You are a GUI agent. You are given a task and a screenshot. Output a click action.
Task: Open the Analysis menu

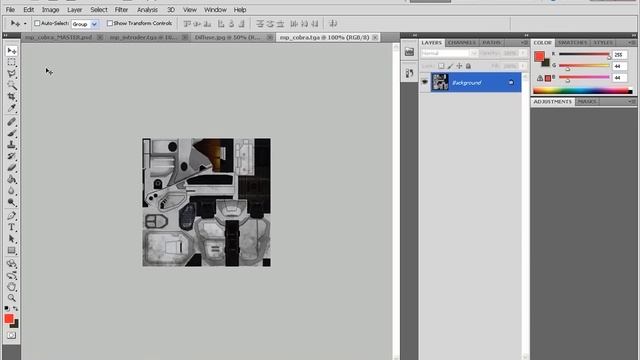point(147,9)
